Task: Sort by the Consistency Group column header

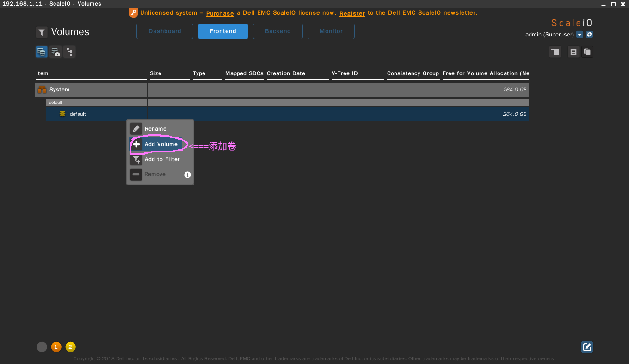Action: pos(413,73)
